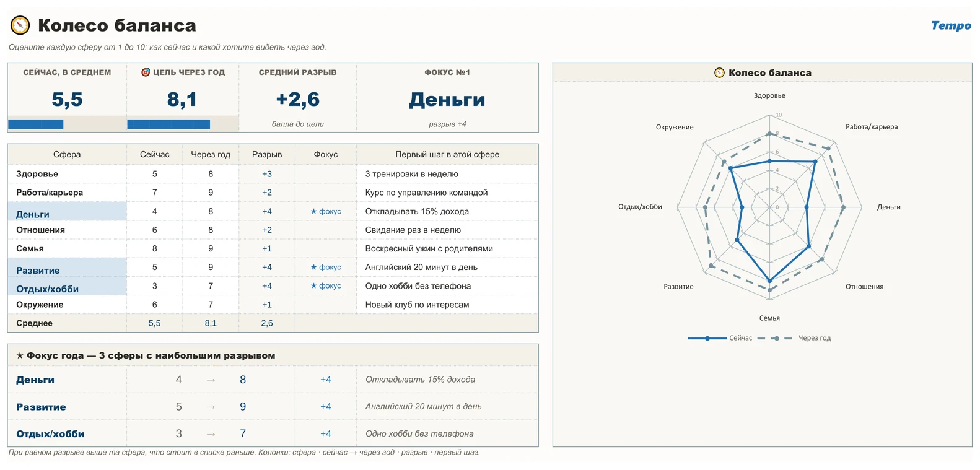Click the compass icon in the chart header
The width and height of the screenshot is (980, 470).
(719, 73)
